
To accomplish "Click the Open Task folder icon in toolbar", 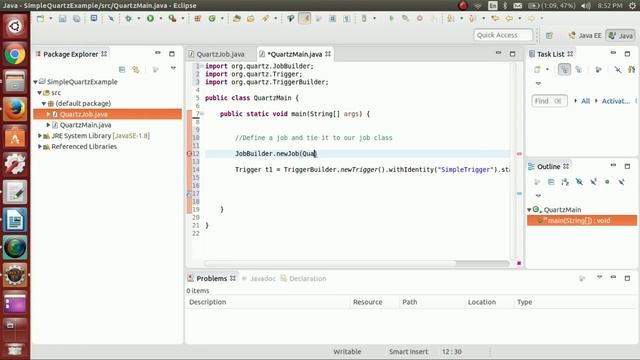I will (251, 18).
